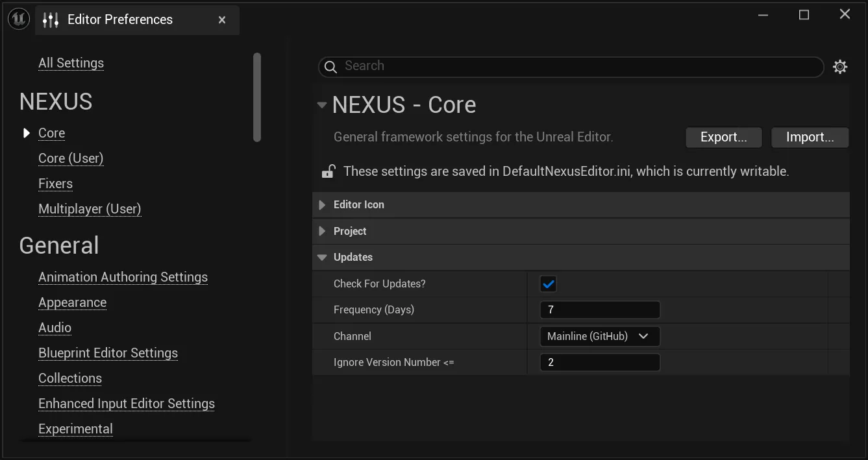Screen dimensions: 868x460
Task: Click the sliders icon on Editor Preferences tab
Action: coord(50,19)
